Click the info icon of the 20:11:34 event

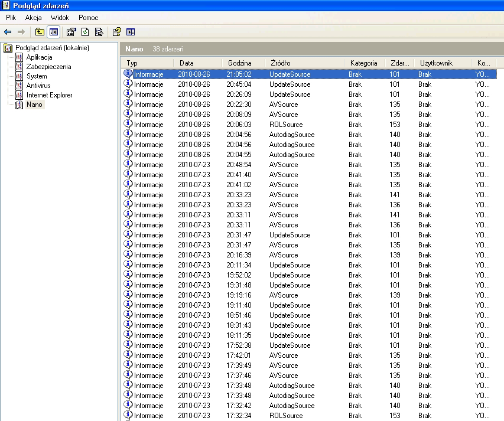pos(128,265)
